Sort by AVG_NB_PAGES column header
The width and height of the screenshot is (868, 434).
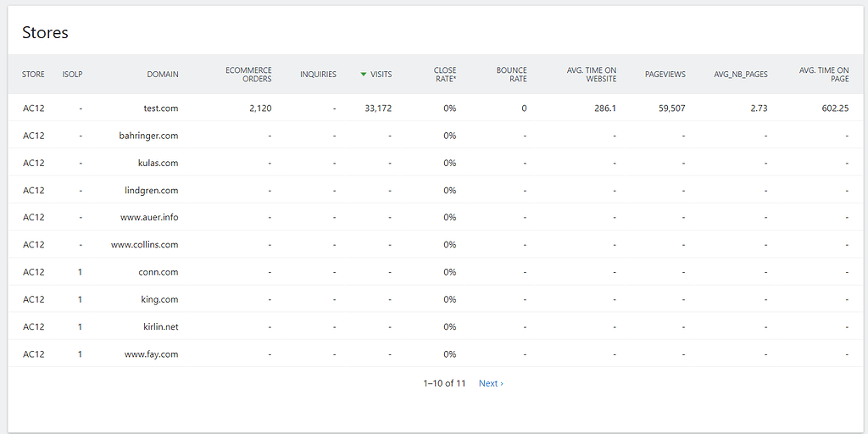[741, 75]
